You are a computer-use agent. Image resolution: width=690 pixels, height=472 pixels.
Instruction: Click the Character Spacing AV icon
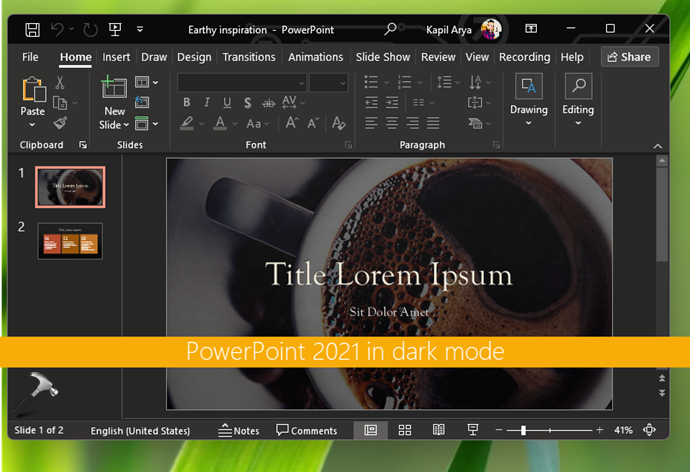point(289,102)
